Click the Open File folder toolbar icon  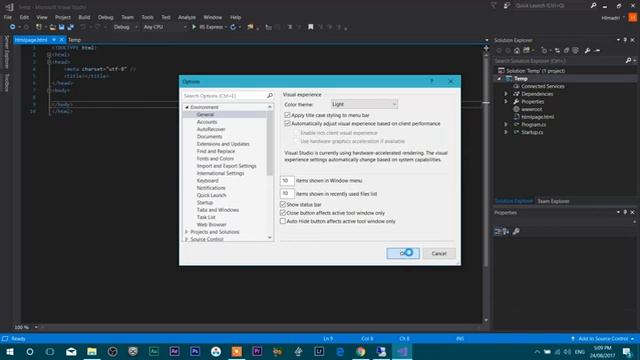tap(53, 27)
